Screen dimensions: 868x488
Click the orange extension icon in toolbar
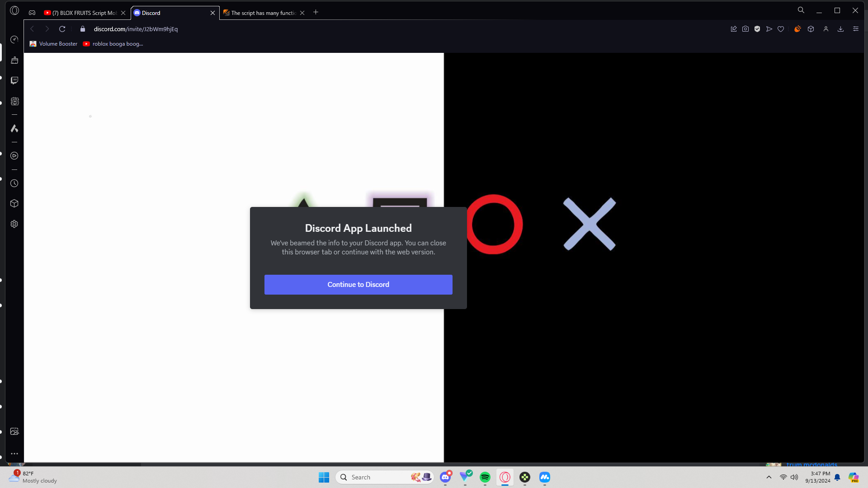point(797,29)
